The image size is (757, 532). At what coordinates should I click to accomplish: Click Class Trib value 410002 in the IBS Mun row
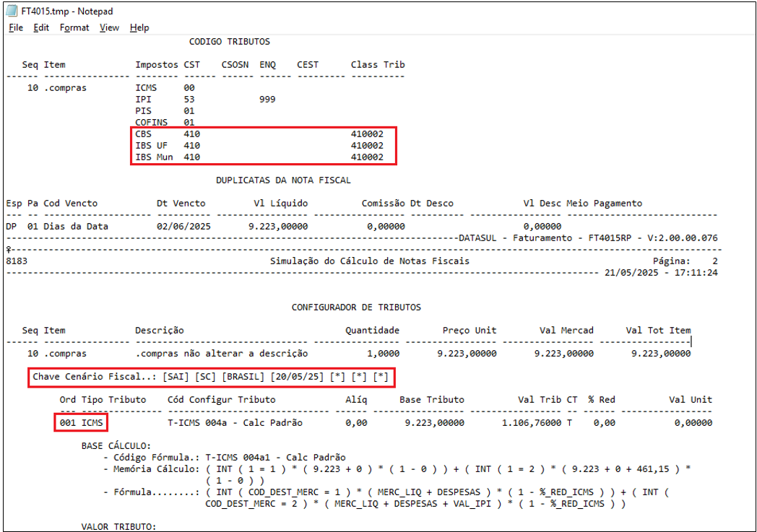[367, 157]
